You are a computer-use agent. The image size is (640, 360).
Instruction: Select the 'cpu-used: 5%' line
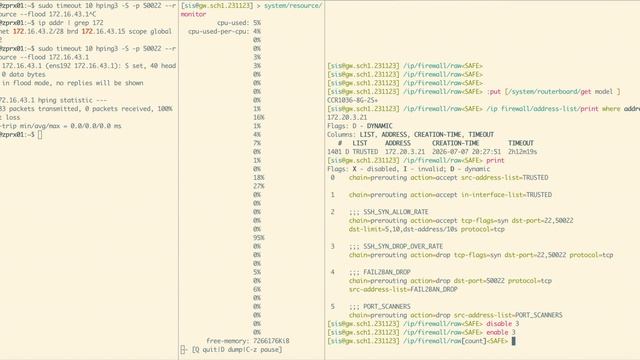click(x=239, y=23)
